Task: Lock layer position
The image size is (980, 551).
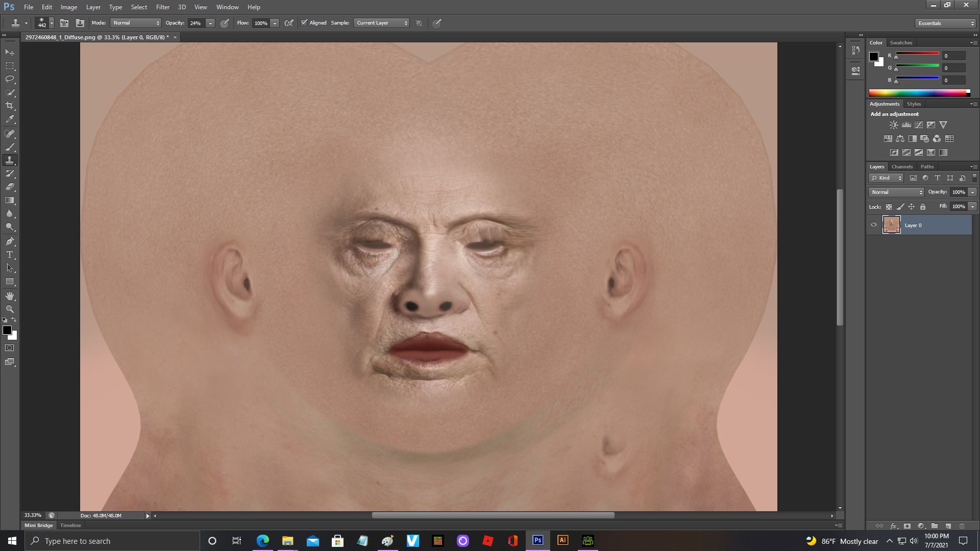Action: tap(911, 207)
